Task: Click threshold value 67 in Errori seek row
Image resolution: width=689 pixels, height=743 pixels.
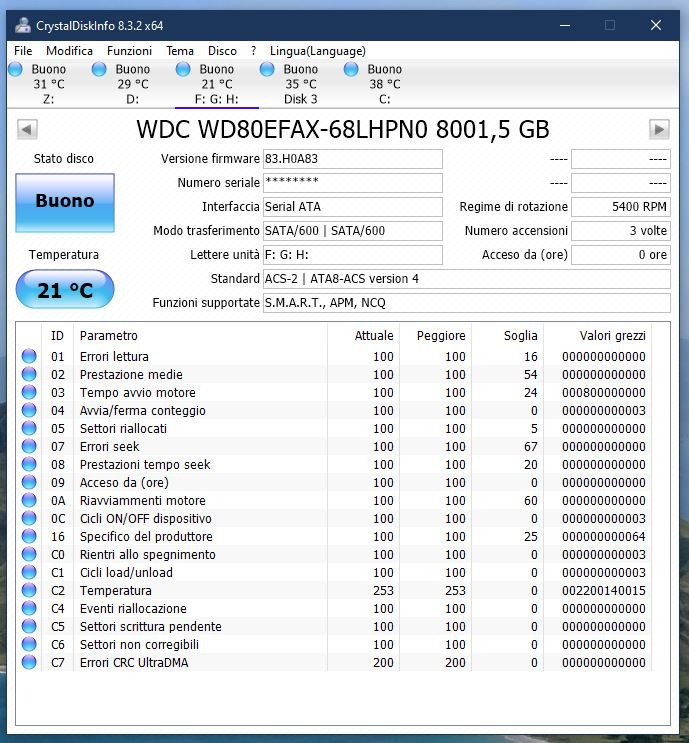Action: (531, 446)
